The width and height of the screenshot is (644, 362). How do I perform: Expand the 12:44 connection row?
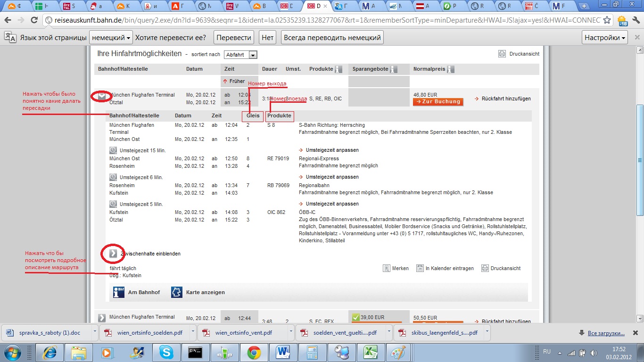pos(102,318)
